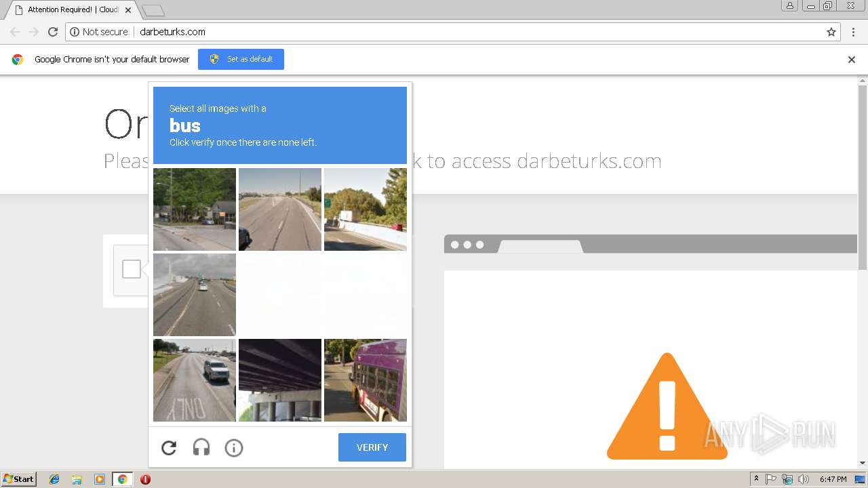The height and width of the screenshot is (488, 868).
Task: Launch Internet Explorer from taskbar
Action: (x=54, y=479)
